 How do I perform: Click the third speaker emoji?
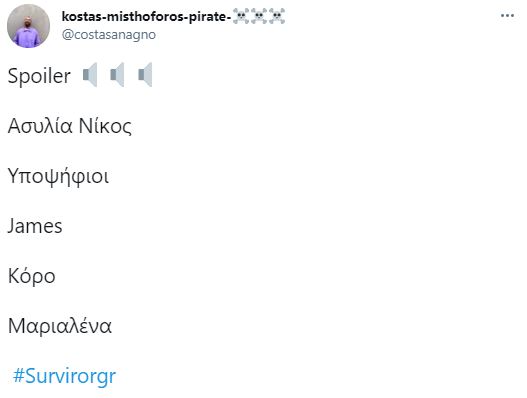coord(145,75)
